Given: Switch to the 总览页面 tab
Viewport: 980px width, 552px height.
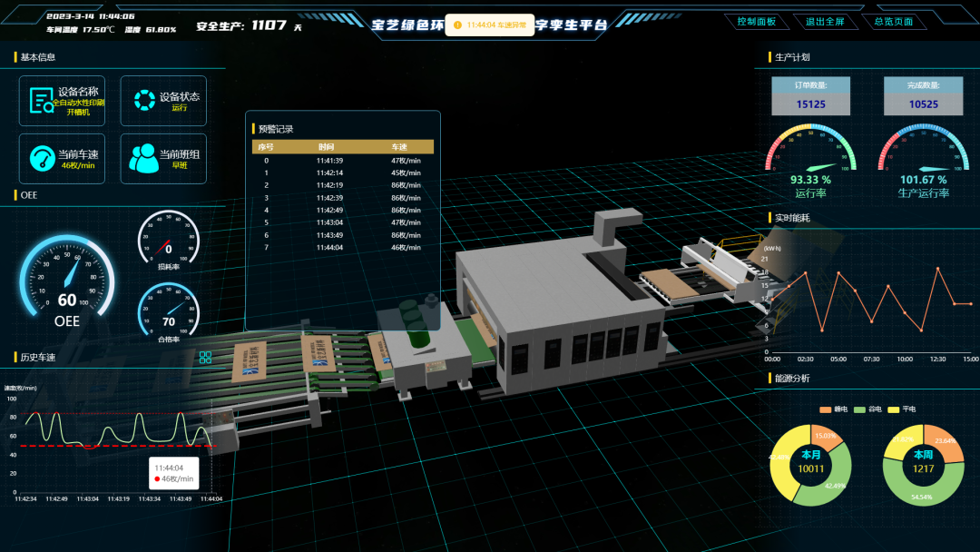Looking at the screenshot, I should tap(894, 21).
